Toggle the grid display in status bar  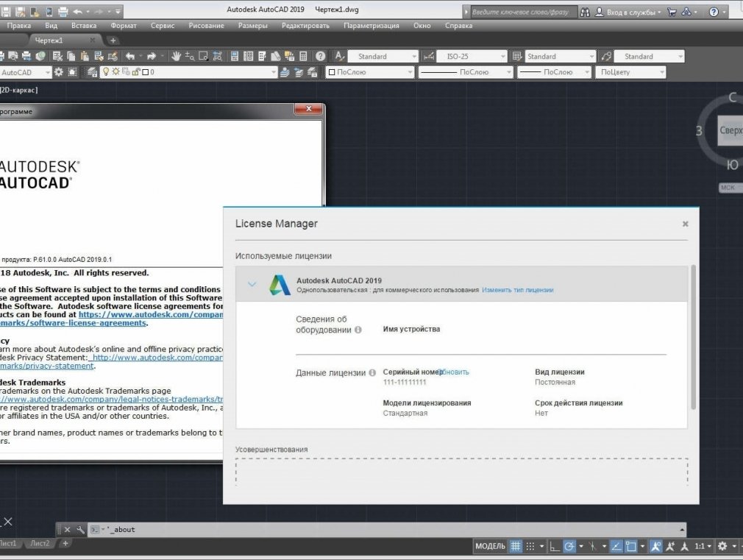516,546
